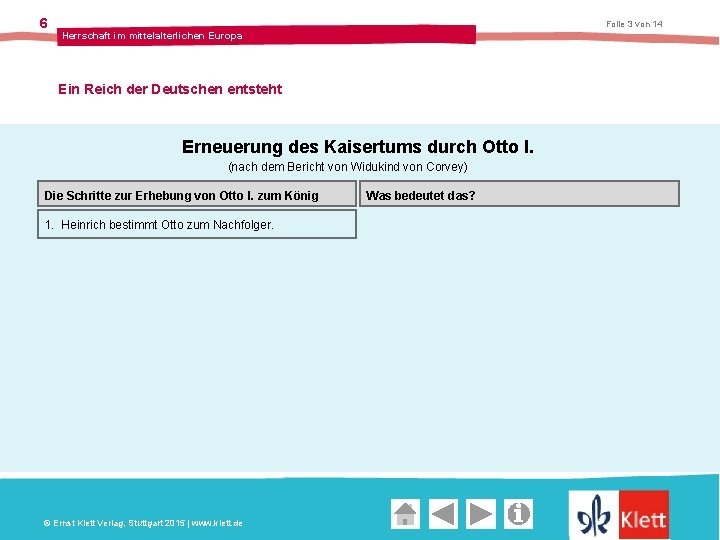Go to the home slide icon

405,514
